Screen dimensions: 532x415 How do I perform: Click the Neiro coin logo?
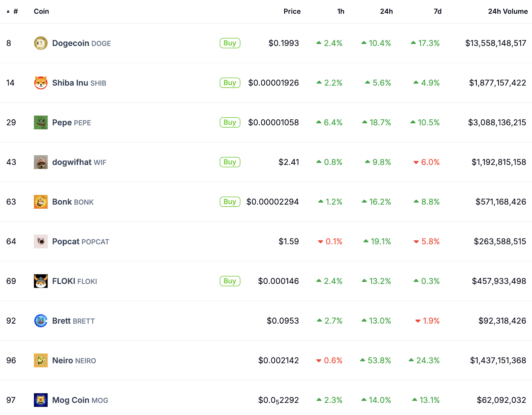[41, 361]
